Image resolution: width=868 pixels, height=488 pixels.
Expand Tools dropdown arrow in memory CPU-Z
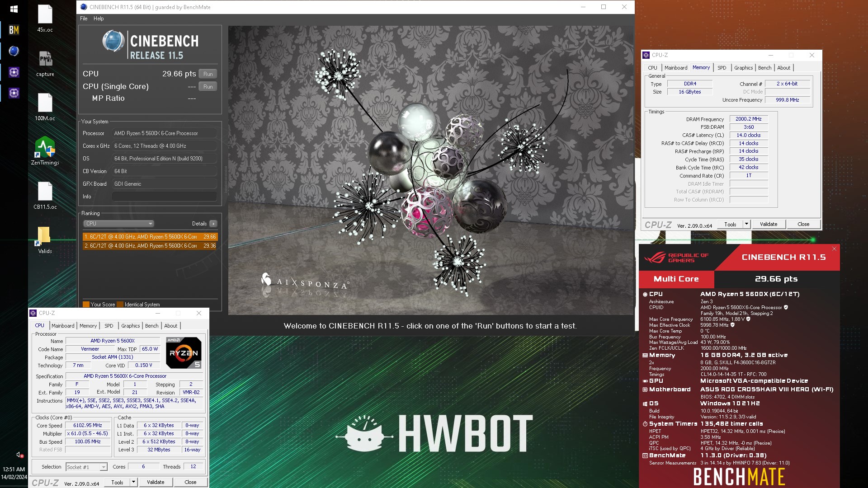pos(746,224)
